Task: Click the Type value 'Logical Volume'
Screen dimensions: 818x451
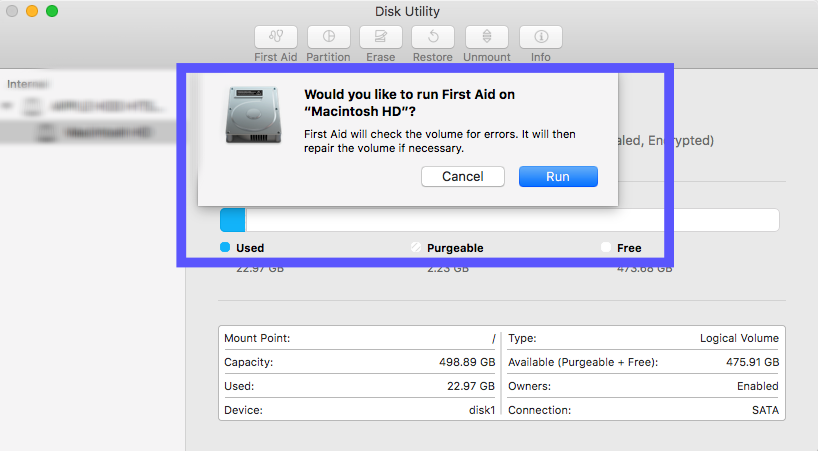Action: [x=739, y=338]
